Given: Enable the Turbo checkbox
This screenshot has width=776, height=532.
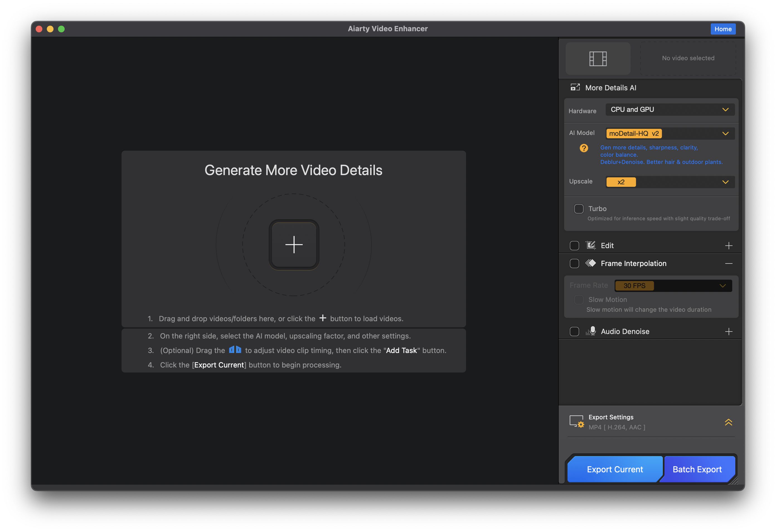Looking at the screenshot, I should pyautogui.click(x=579, y=209).
